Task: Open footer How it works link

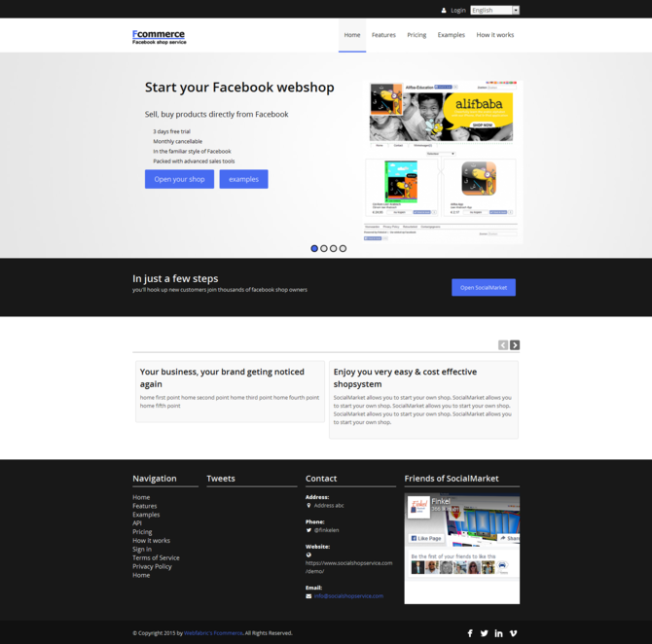Action: click(x=152, y=541)
